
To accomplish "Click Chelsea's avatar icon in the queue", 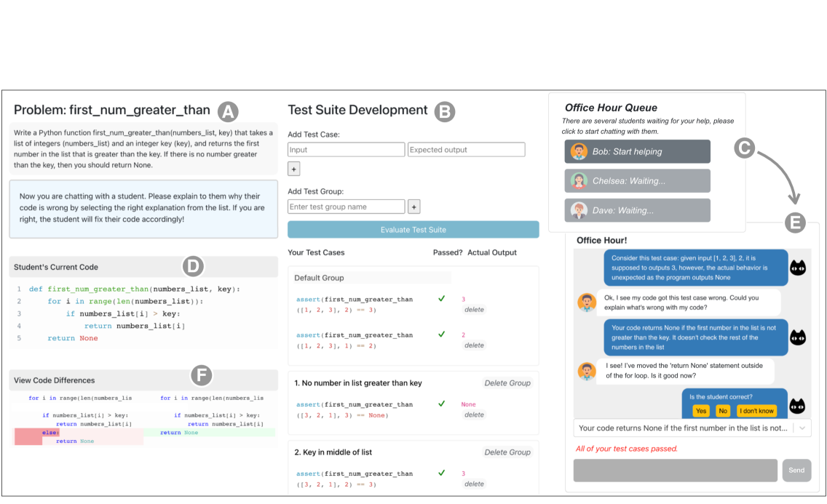I will pyautogui.click(x=579, y=181).
